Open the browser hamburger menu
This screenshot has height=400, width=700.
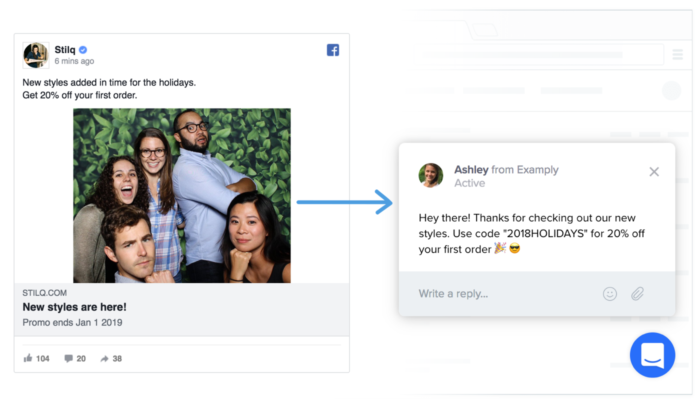678,54
